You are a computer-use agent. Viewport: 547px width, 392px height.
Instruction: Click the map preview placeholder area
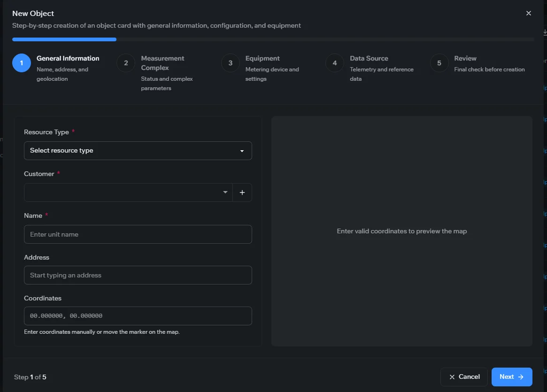(x=402, y=231)
